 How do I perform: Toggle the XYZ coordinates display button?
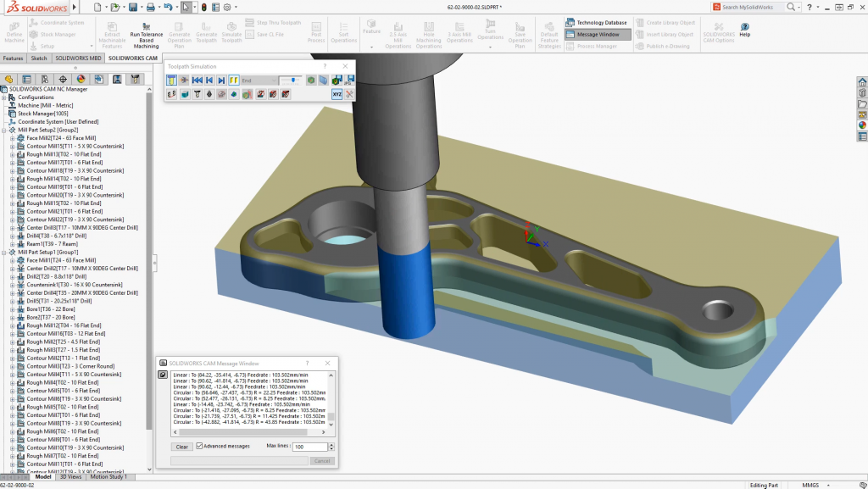pyautogui.click(x=337, y=95)
